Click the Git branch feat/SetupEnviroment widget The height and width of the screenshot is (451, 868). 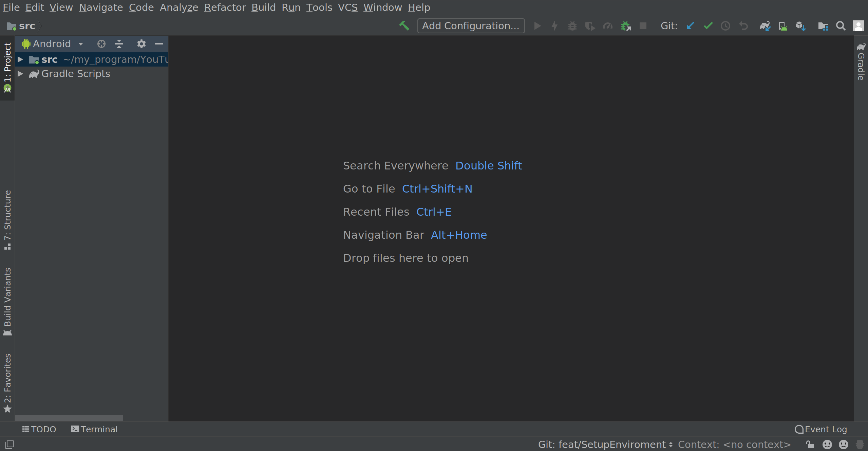(x=605, y=445)
